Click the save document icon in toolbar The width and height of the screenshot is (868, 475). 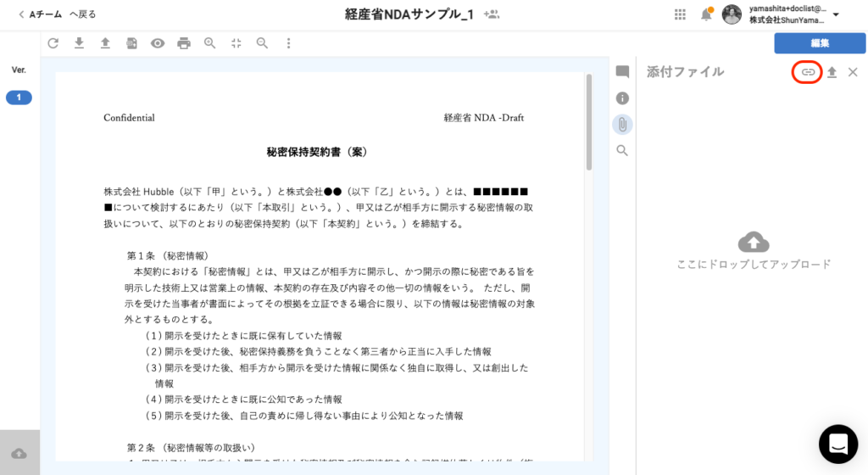click(x=131, y=43)
